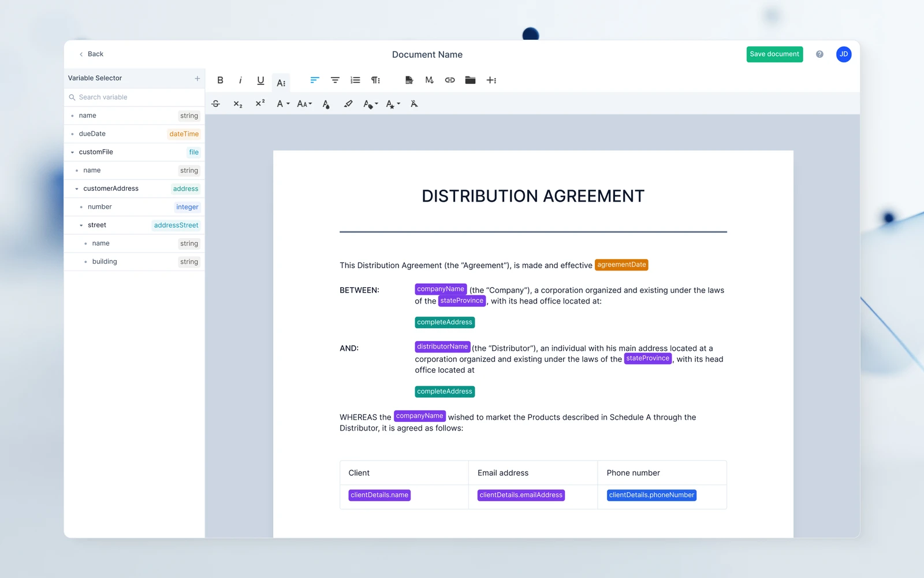The image size is (924, 578).
Task: Collapse the customFile tree node
Action: [x=72, y=152]
